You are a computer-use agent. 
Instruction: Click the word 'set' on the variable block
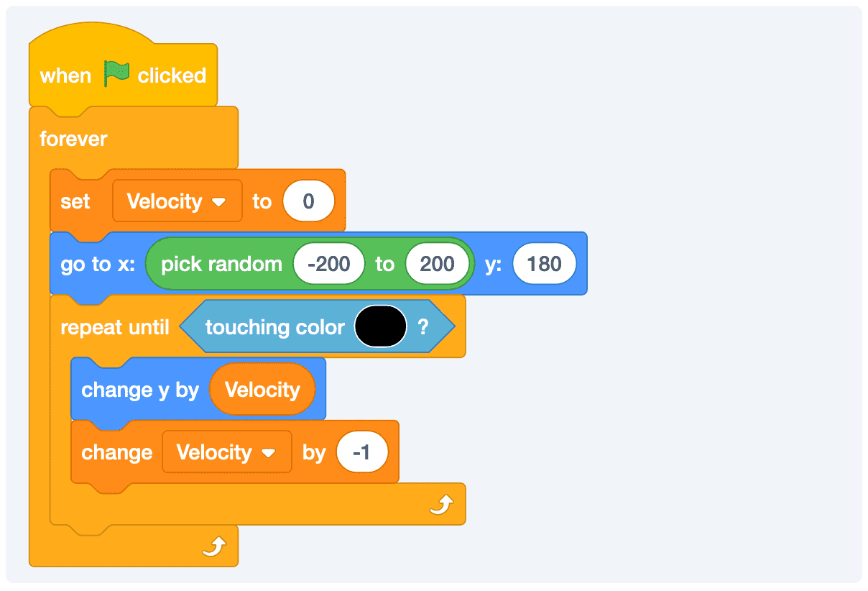click(75, 201)
